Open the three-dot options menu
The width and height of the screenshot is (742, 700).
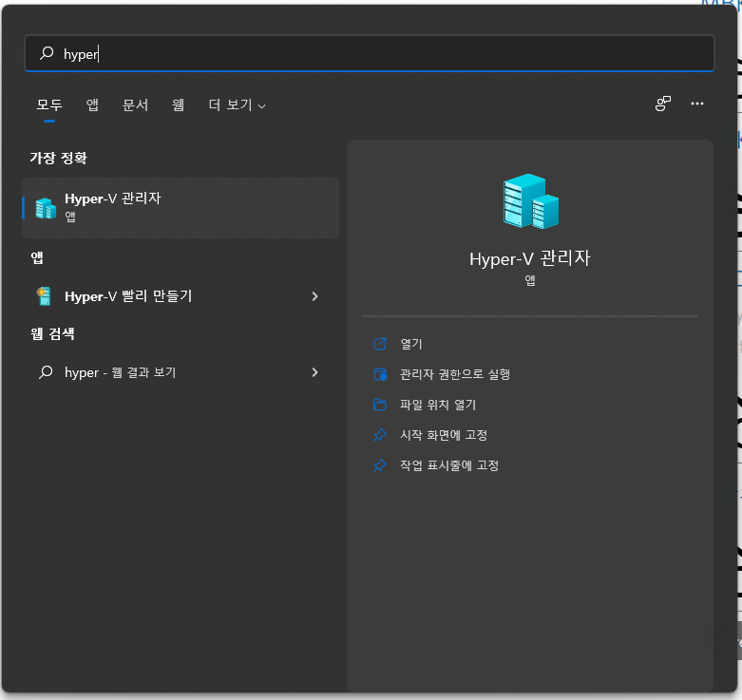point(697,104)
